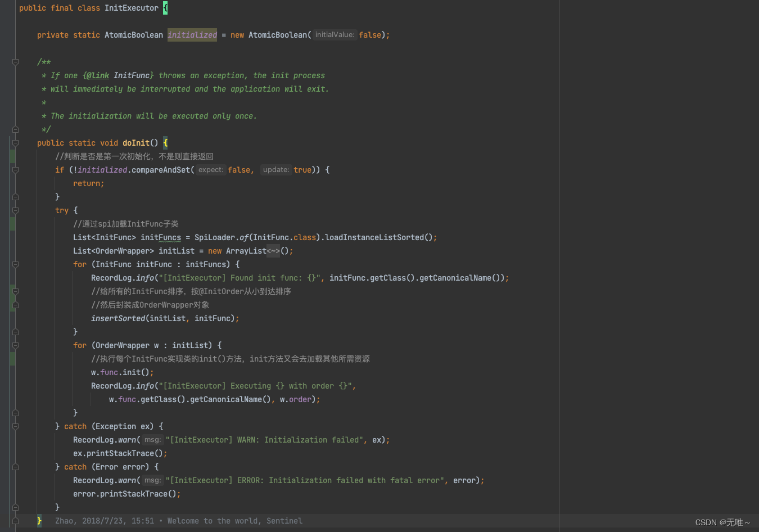759x532 pixels.
Task: Click msg: hint on fatal error line
Action: click(x=152, y=480)
